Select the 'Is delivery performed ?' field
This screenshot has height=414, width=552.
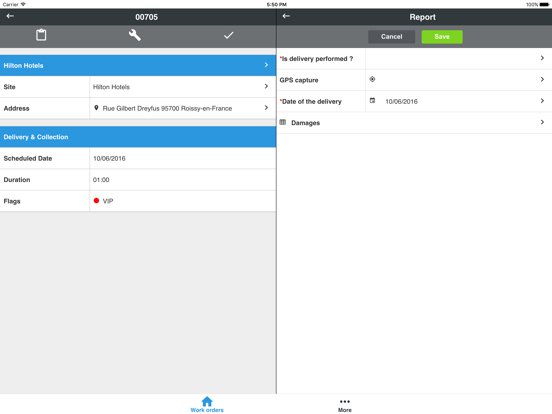coord(415,58)
